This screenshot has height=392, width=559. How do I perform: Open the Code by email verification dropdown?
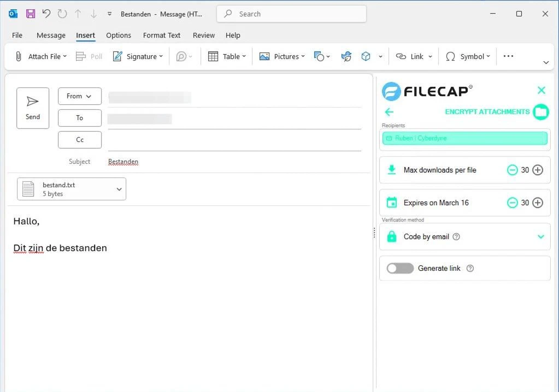[465, 237]
